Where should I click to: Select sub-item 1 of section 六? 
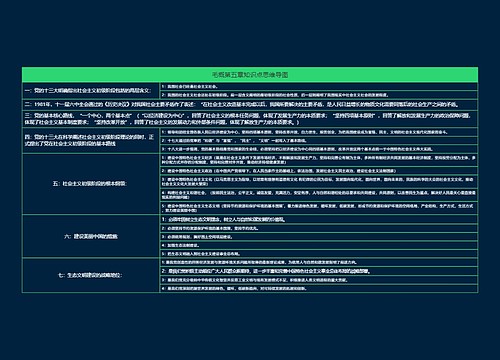click(x=319, y=219)
